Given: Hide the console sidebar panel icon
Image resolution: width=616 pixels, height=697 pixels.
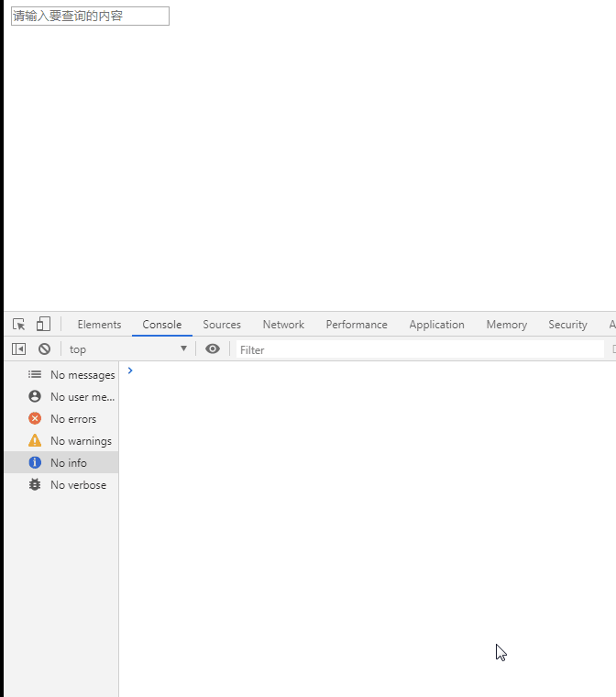Looking at the screenshot, I should [18, 349].
